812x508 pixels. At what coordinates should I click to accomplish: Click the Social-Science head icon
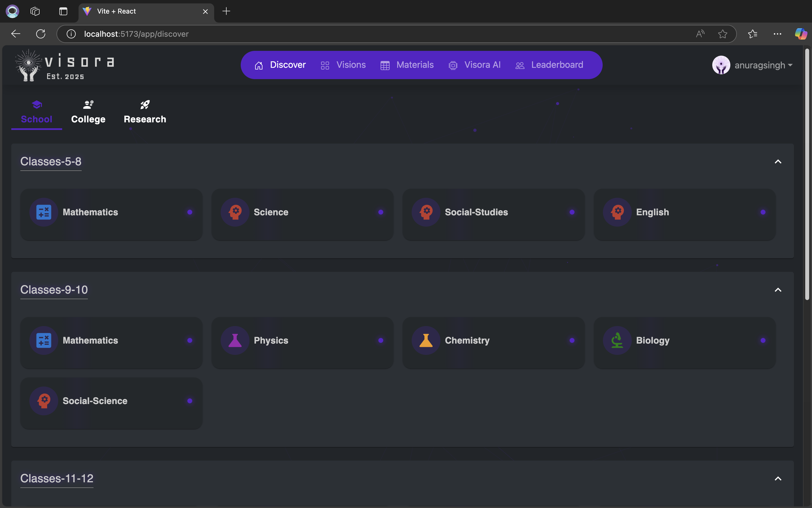[44, 401]
